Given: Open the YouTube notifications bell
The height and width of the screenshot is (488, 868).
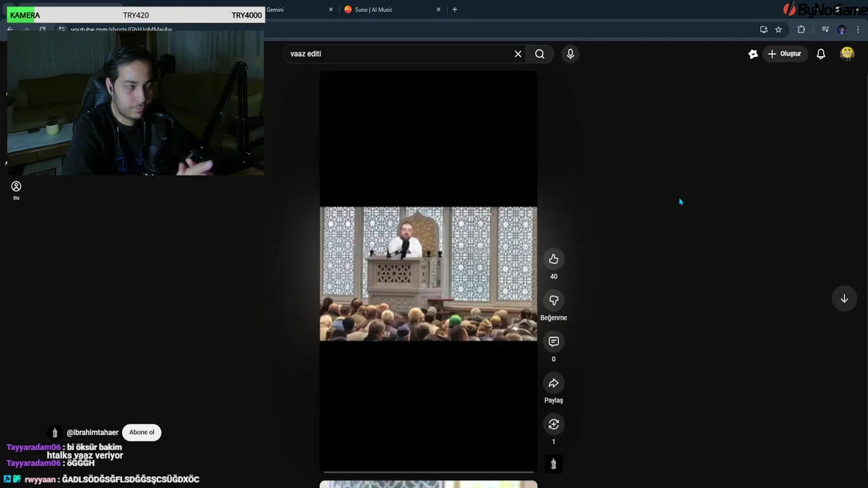Looking at the screenshot, I should click(821, 54).
